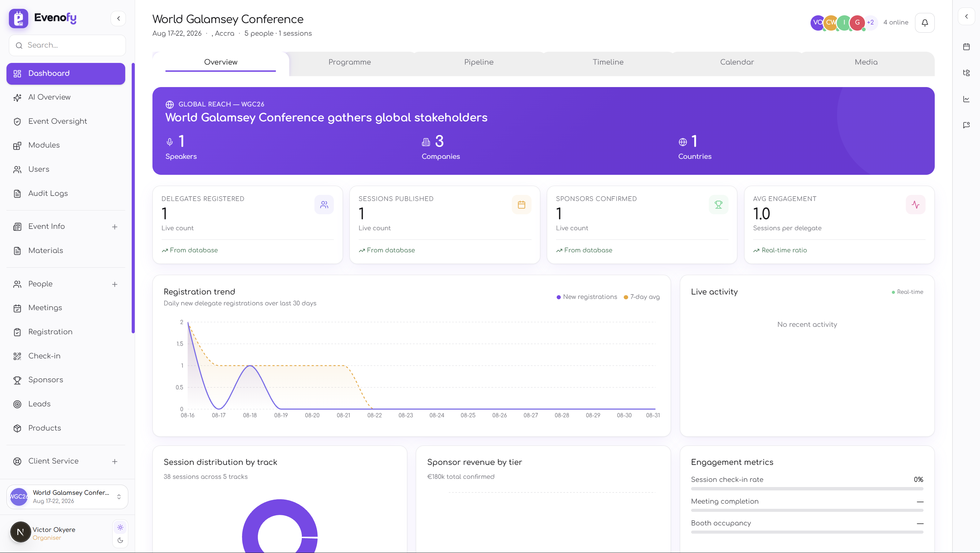Go to Dashboard
The image size is (980, 553).
66,73
